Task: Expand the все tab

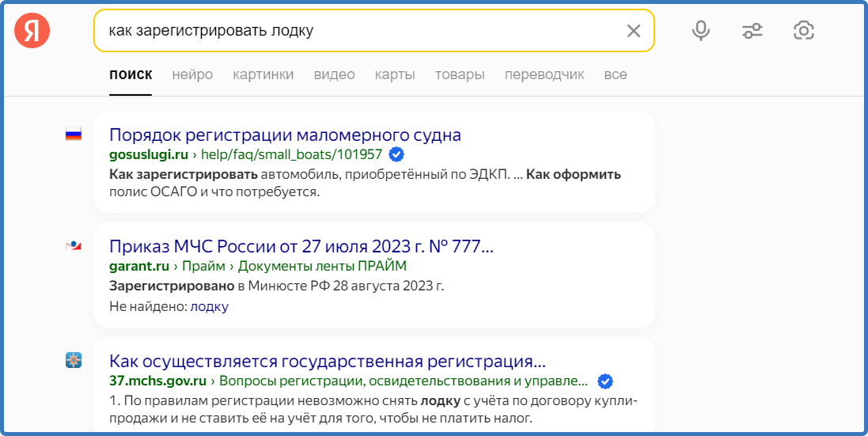Action: tap(616, 74)
